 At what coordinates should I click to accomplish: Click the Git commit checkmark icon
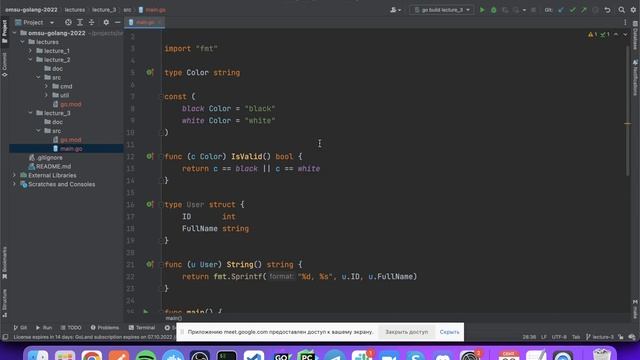coord(572,10)
